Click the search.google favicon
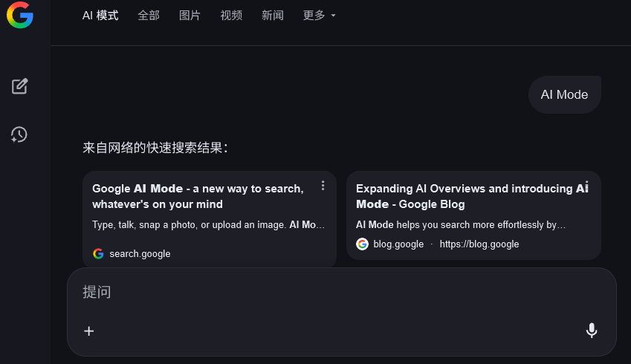The height and width of the screenshot is (364, 631). click(98, 253)
